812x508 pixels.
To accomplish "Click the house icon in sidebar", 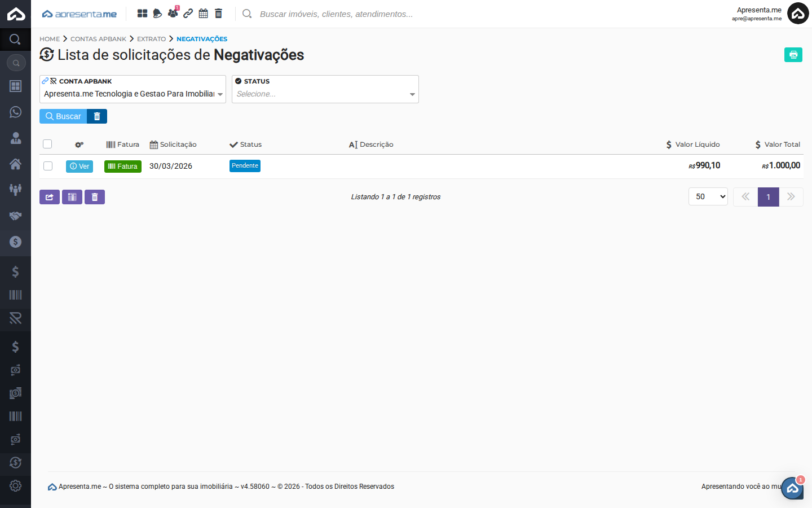I will pos(15,164).
